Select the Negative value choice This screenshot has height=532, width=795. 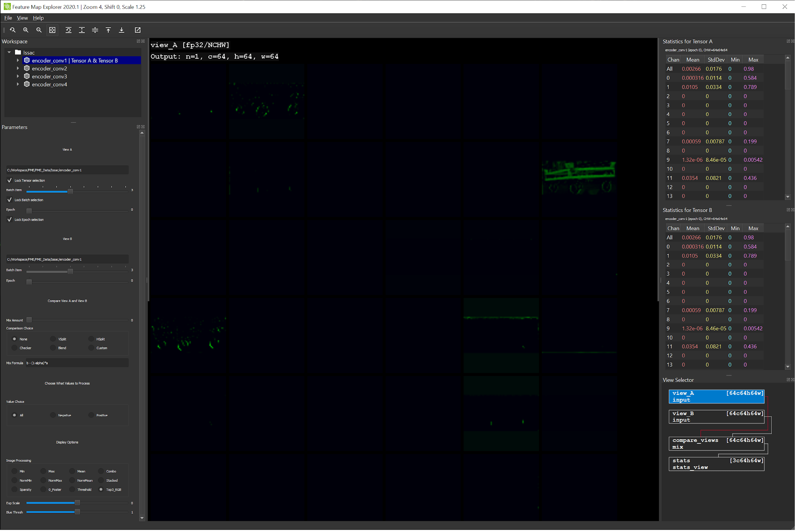point(53,415)
